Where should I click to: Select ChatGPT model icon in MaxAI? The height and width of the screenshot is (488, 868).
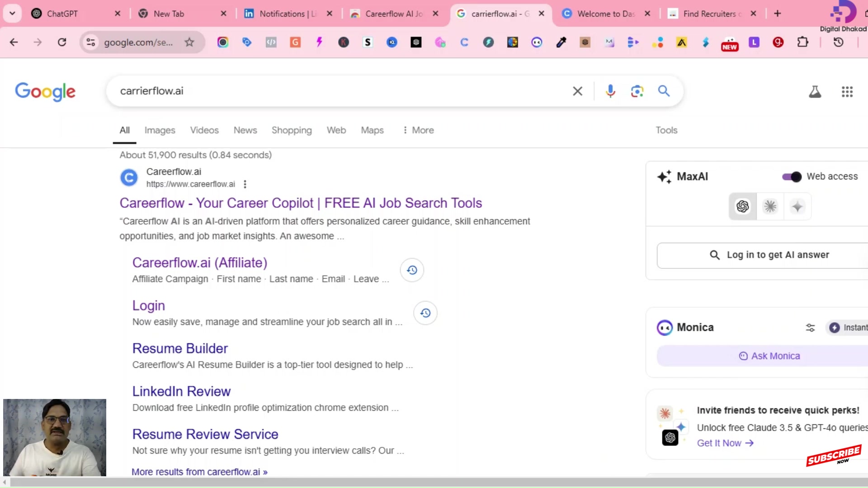click(742, 206)
